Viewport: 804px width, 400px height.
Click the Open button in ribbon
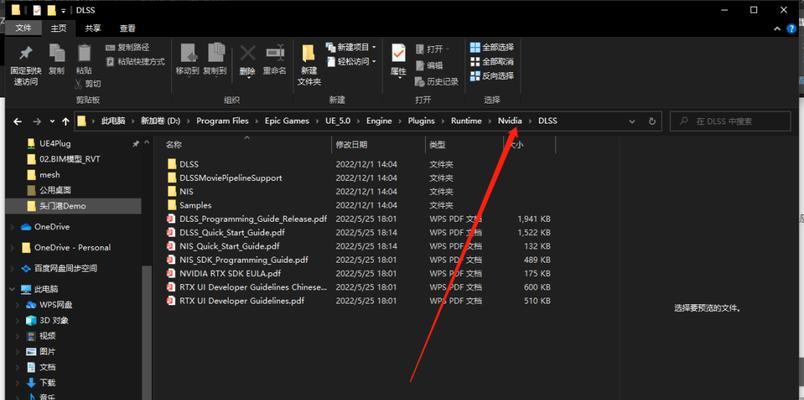click(431, 49)
